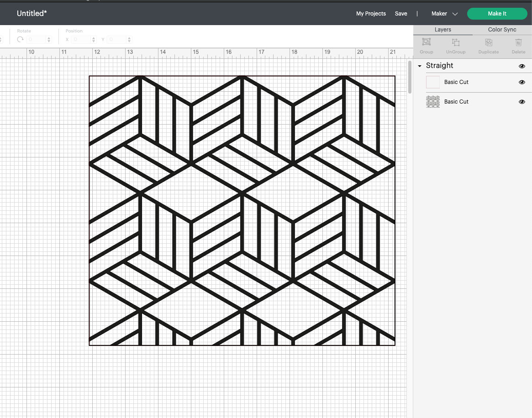
Task: Select the Layers tab
Action: pyautogui.click(x=442, y=30)
